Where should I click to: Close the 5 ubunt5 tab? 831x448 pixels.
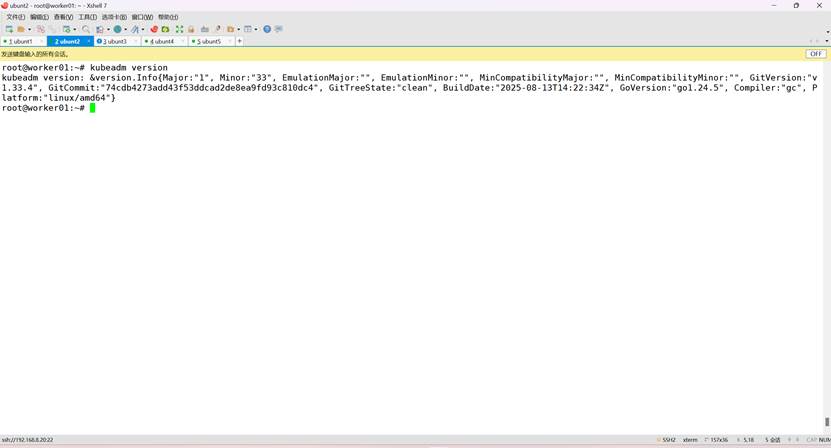click(230, 41)
